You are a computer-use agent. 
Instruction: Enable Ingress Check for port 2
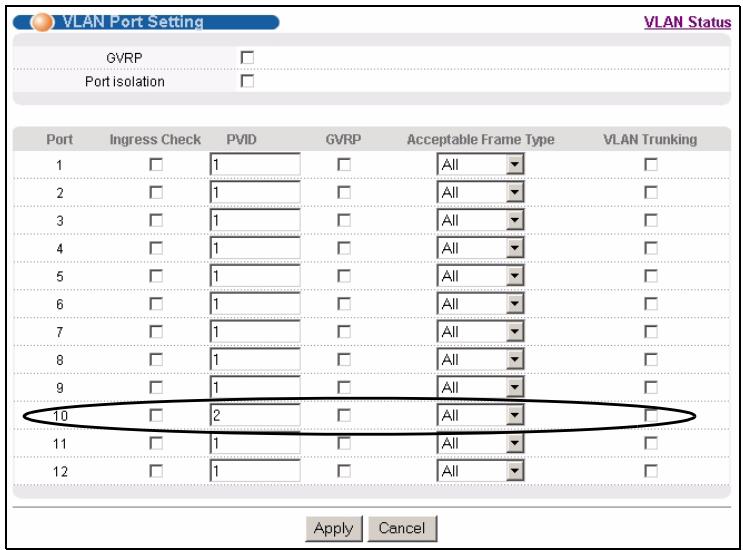pyautogui.click(x=156, y=192)
